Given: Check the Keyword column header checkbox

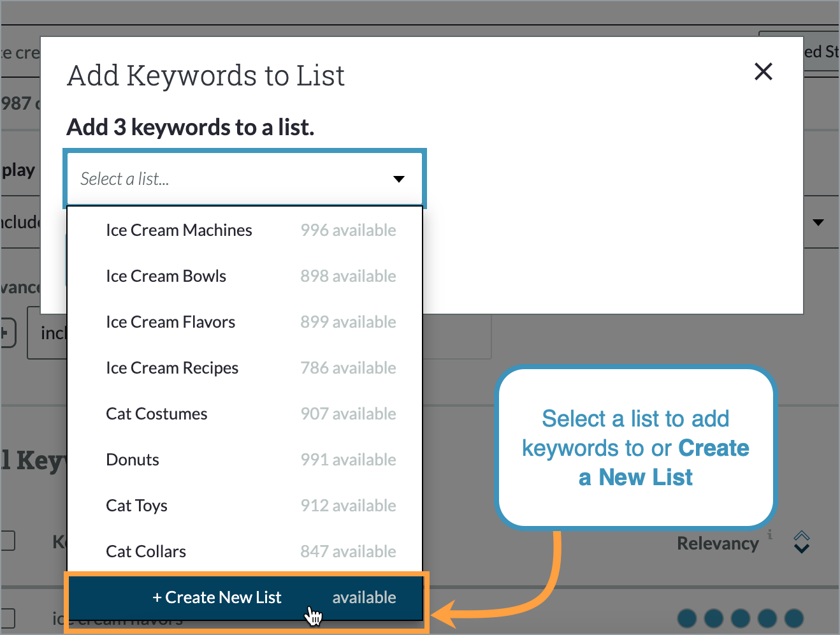Looking at the screenshot, I should pos(6,540).
